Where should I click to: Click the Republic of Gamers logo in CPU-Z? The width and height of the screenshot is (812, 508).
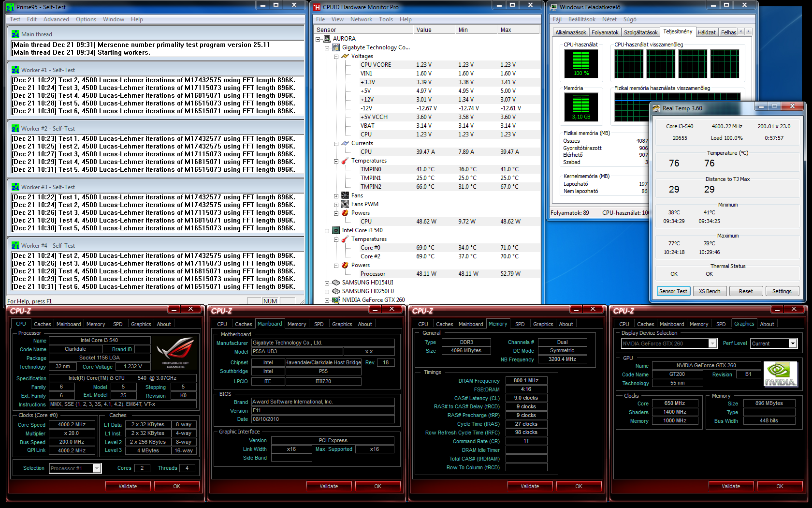click(x=175, y=353)
